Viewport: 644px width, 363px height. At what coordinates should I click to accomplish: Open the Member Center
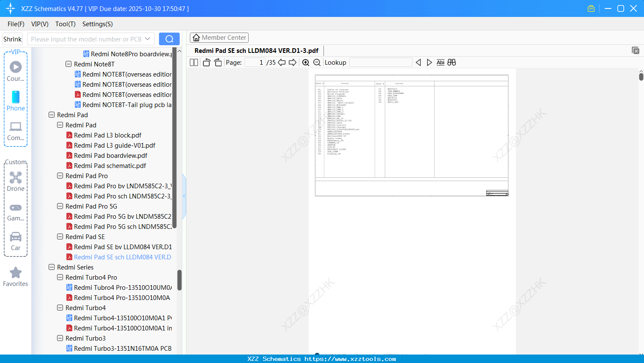tap(219, 37)
